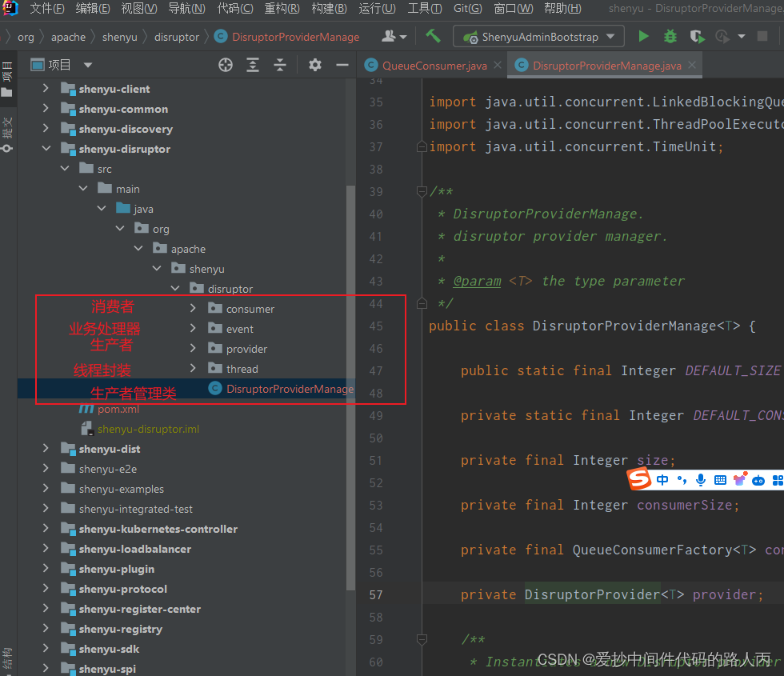Click the Sogou skin shirt icon
This screenshot has width=784, height=676.
pyautogui.click(x=739, y=479)
